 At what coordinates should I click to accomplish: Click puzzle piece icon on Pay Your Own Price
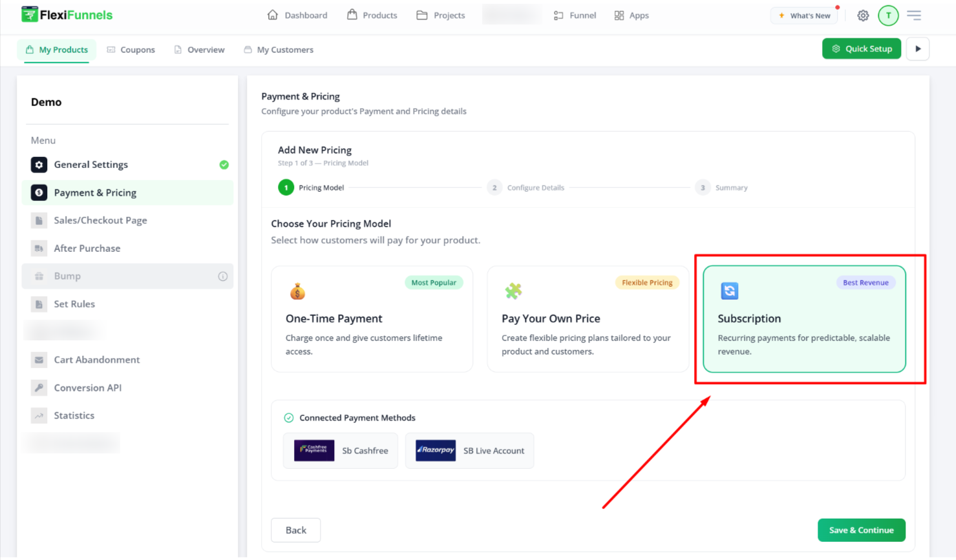click(513, 291)
